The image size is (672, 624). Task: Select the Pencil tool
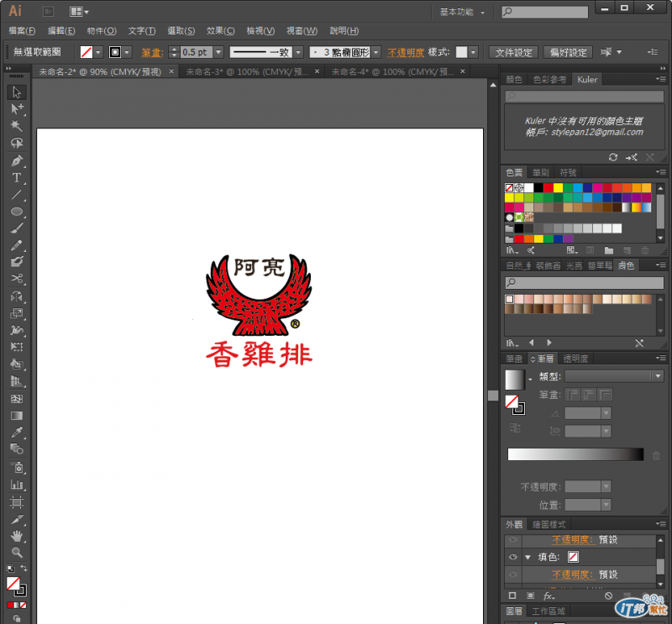16,245
